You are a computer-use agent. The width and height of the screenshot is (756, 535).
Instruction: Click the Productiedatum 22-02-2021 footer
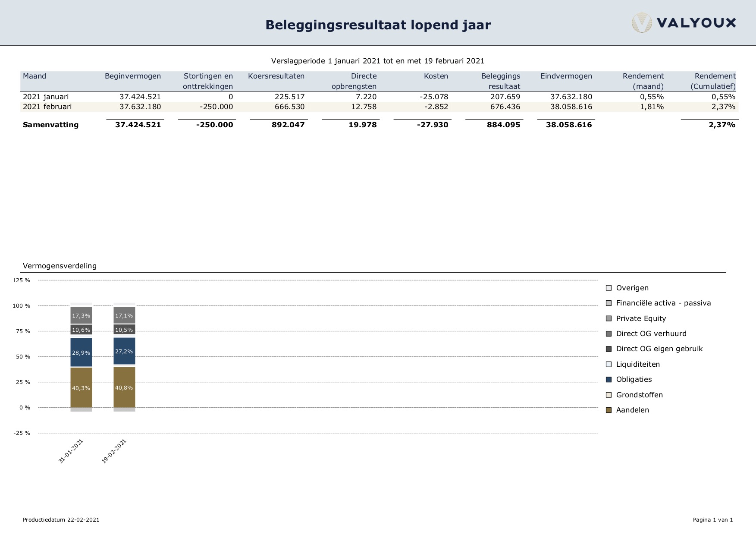(x=61, y=519)
